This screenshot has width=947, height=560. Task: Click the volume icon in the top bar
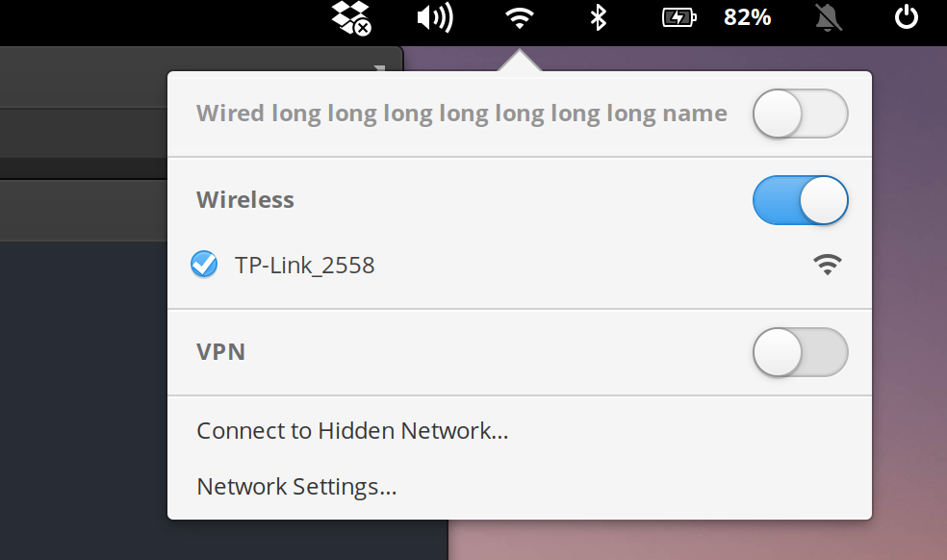(434, 17)
